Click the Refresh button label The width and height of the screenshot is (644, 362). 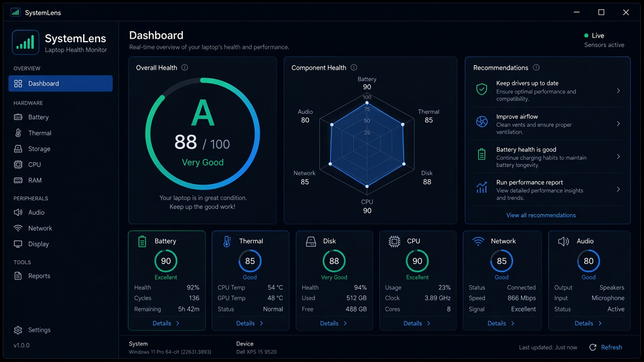(x=611, y=347)
